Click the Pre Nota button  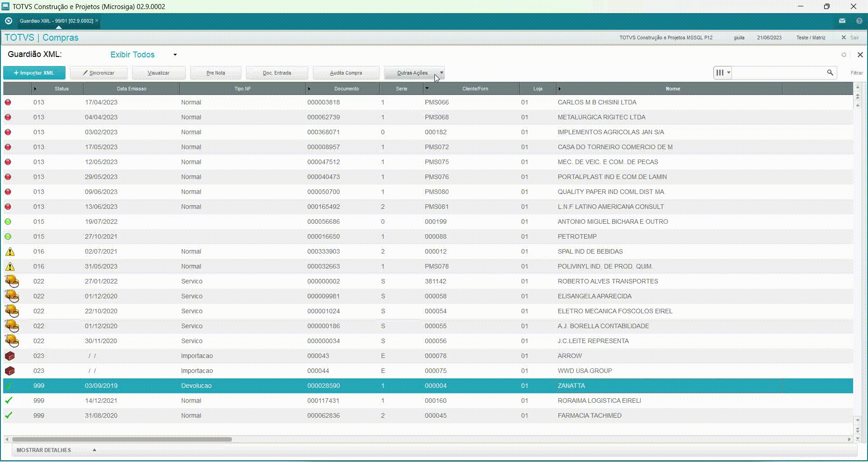click(216, 73)
